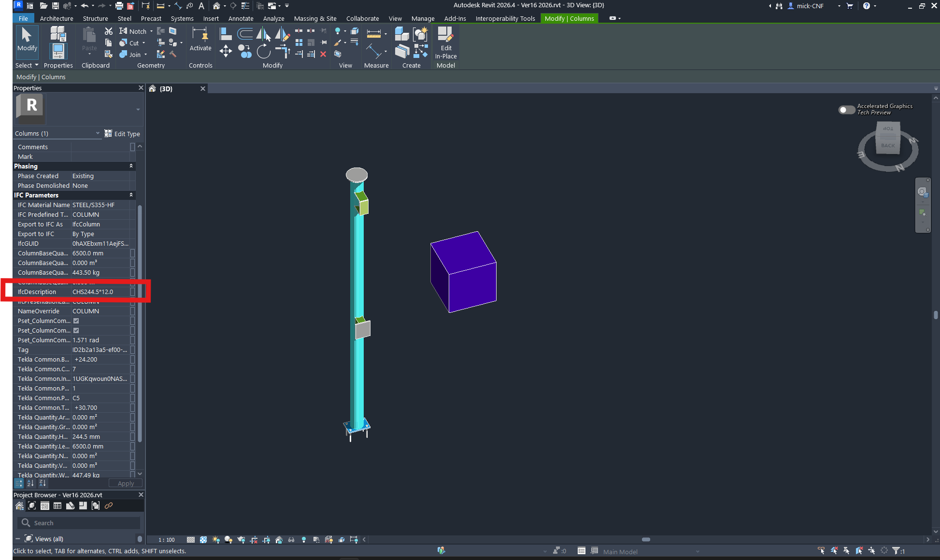Click the Apply button in Properties
This screenshot has width=940, height=560.
pos(126,483)
